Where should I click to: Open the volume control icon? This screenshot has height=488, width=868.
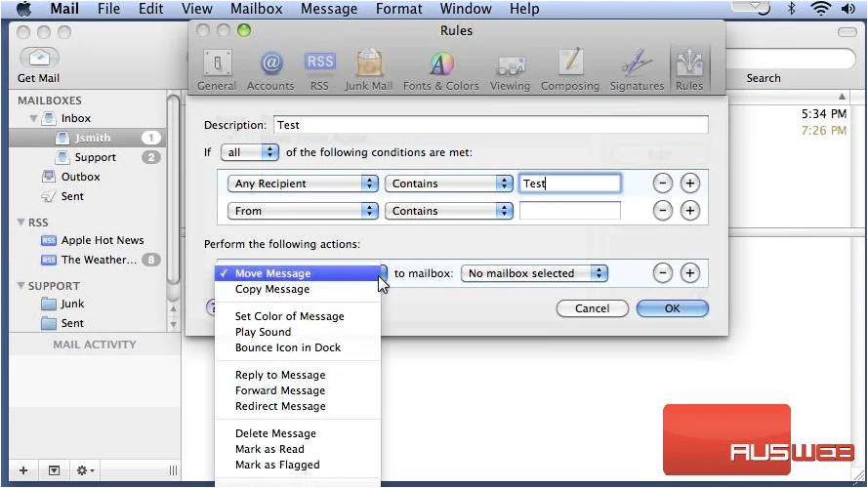(x=847, y=9)
